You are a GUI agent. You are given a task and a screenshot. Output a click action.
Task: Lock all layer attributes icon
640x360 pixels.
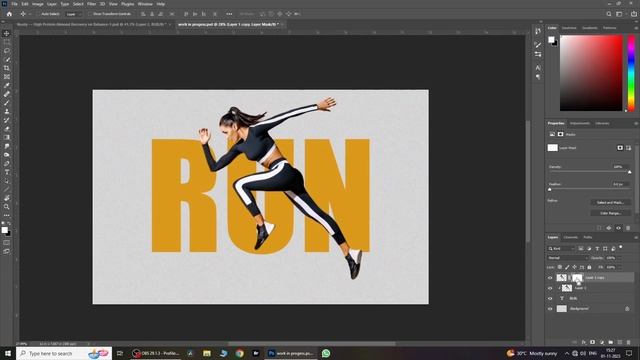click(589, 267)
